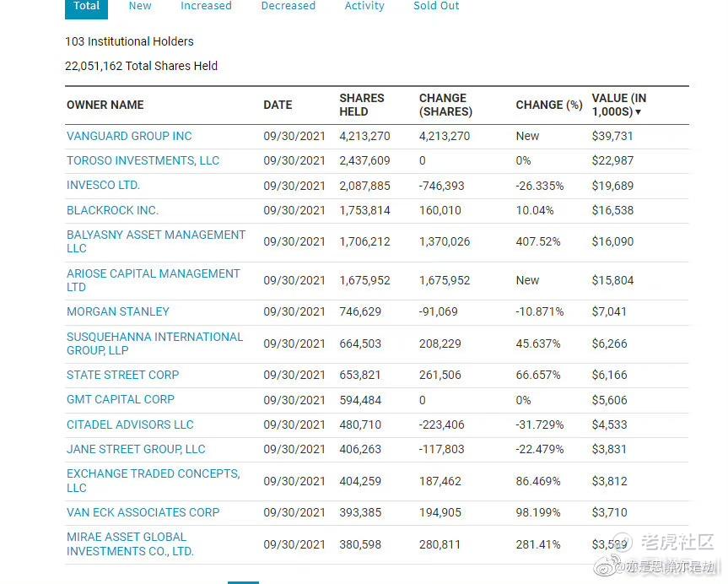Open GMT CAPITAL CORP link
Screen dimensions: 728x584
pos(121,399)
